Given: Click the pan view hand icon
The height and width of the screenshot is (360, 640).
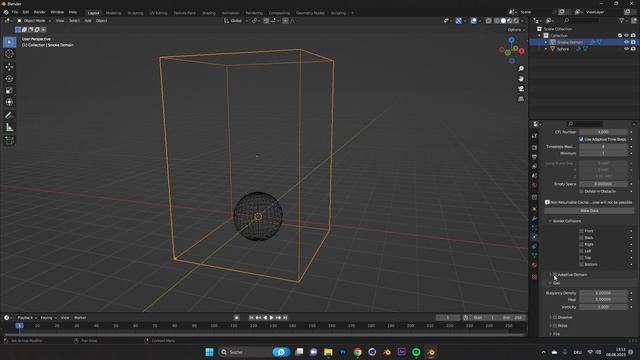Looking at the screenshot, I should (521, 79).
